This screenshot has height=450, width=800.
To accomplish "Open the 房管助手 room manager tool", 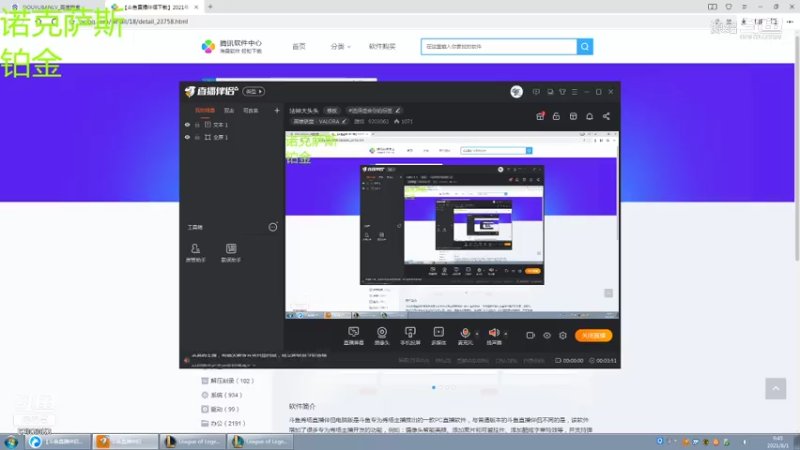I will (x=195, y=253).
